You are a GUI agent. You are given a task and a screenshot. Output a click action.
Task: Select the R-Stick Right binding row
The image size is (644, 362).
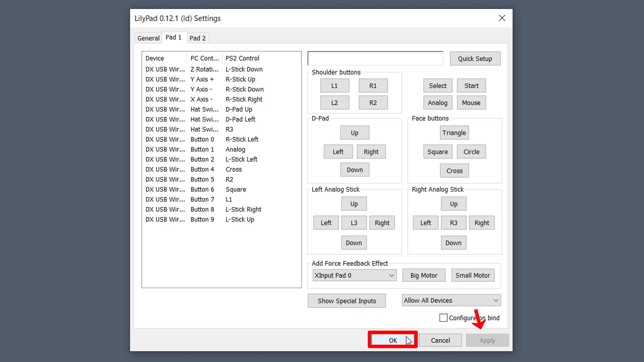click(221, 100)
